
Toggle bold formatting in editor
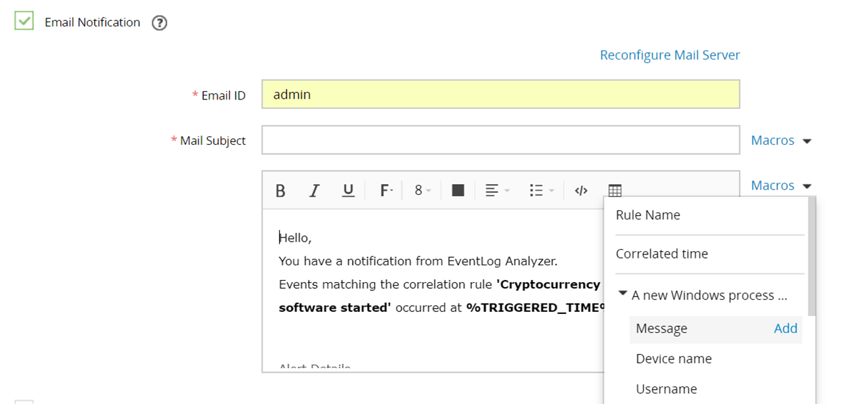(280, 191)
